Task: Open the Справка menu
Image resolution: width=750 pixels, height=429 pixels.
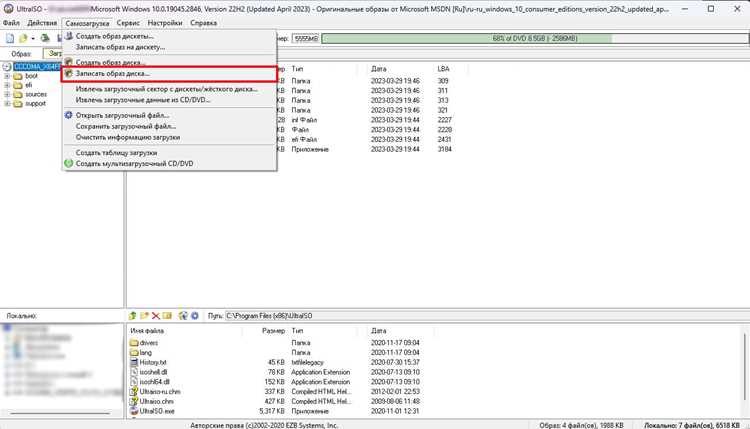Action: click(203, 23)
